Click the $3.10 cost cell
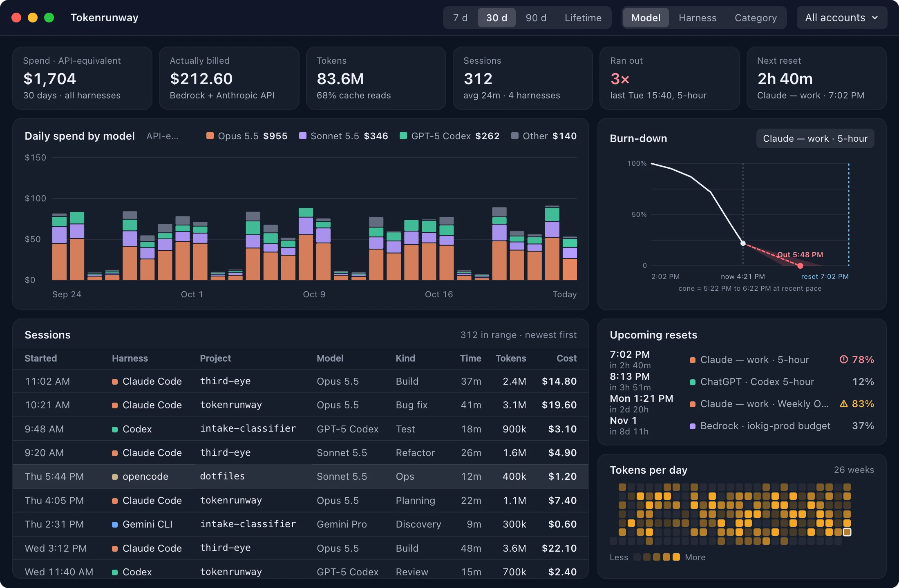This screenshot has width=899, height=588. click(562, 429)
